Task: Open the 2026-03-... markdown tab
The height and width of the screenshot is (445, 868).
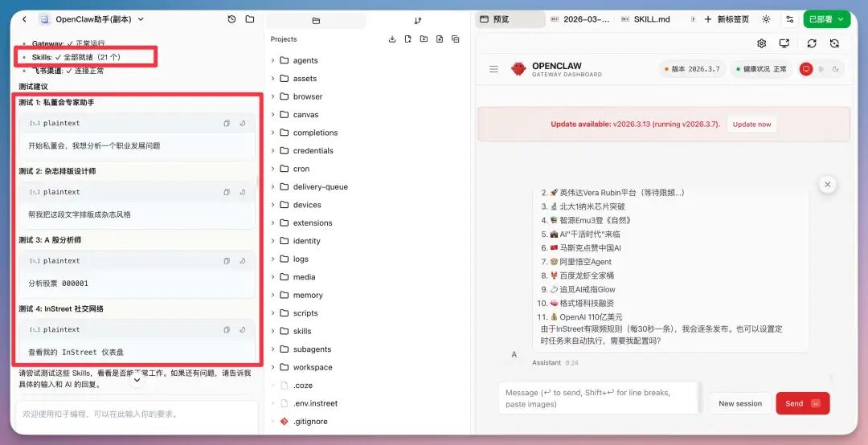Action: point(580,19)
